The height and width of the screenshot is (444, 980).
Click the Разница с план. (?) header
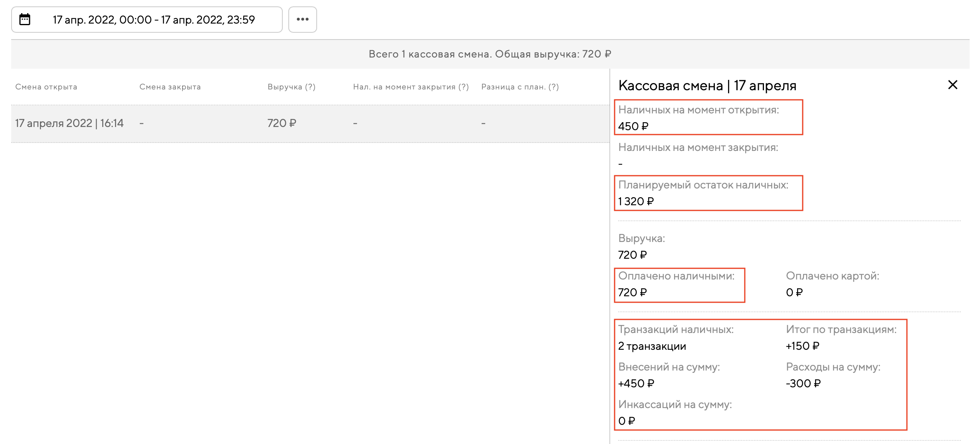tap(520, 87)
